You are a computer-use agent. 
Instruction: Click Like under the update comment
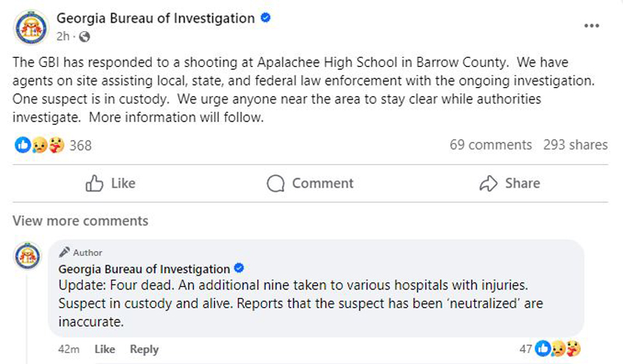[105, 349]
